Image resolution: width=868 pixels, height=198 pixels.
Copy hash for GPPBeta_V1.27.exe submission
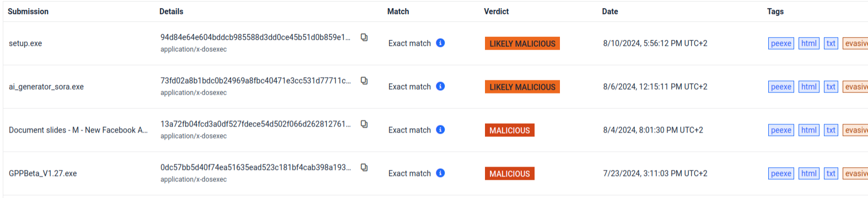(x=364, y=168)
